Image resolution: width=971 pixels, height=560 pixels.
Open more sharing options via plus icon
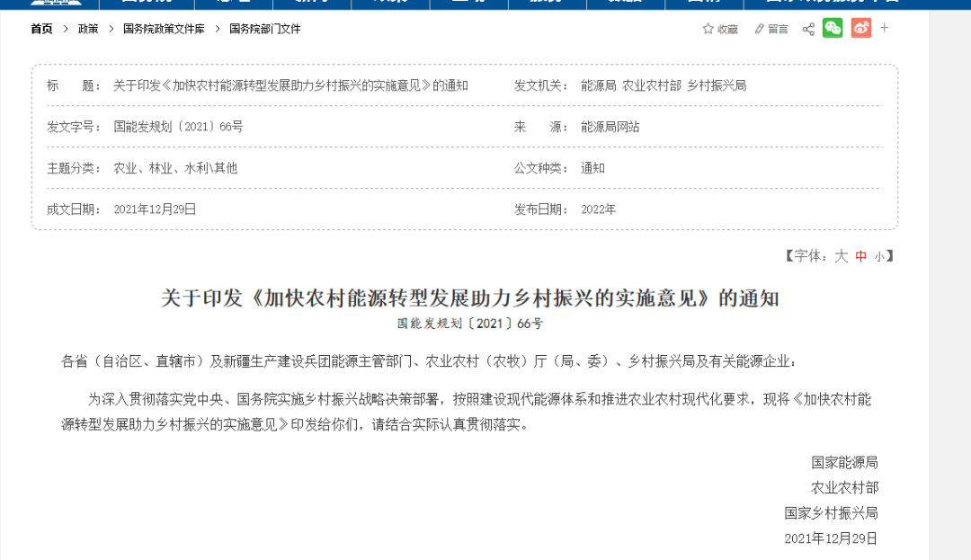(884, 28)
